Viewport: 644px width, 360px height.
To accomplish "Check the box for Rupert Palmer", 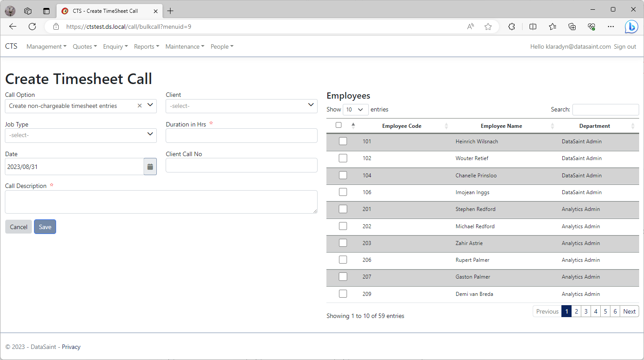I will coord(343,260).
